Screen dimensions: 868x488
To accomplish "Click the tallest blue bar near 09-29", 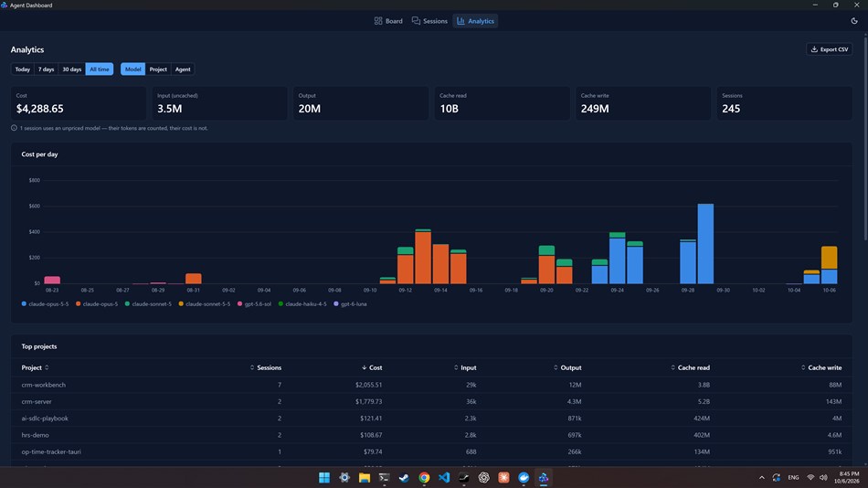I will 705,244.
